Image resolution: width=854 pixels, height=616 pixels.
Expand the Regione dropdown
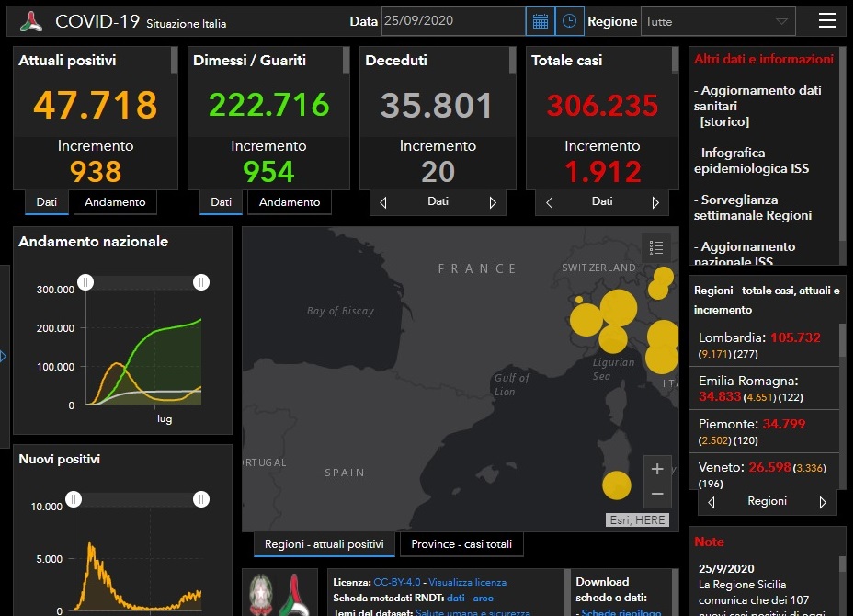coord(781,21)
